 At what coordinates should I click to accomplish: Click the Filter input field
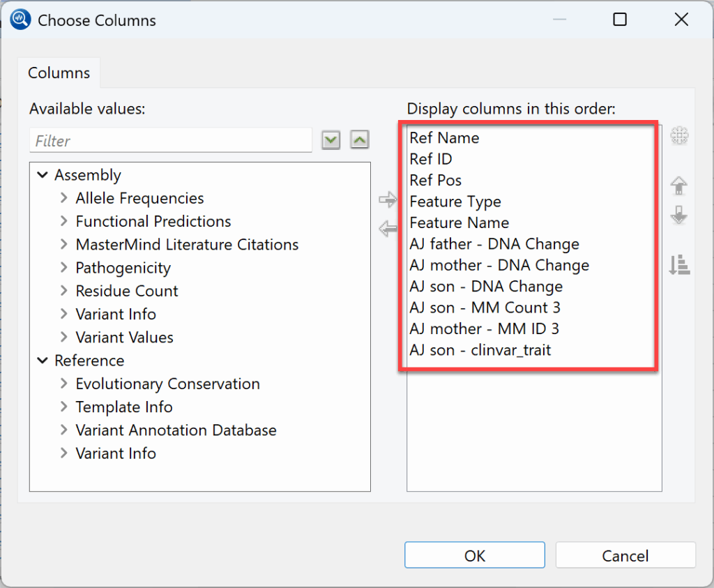[x=171, y=141]
